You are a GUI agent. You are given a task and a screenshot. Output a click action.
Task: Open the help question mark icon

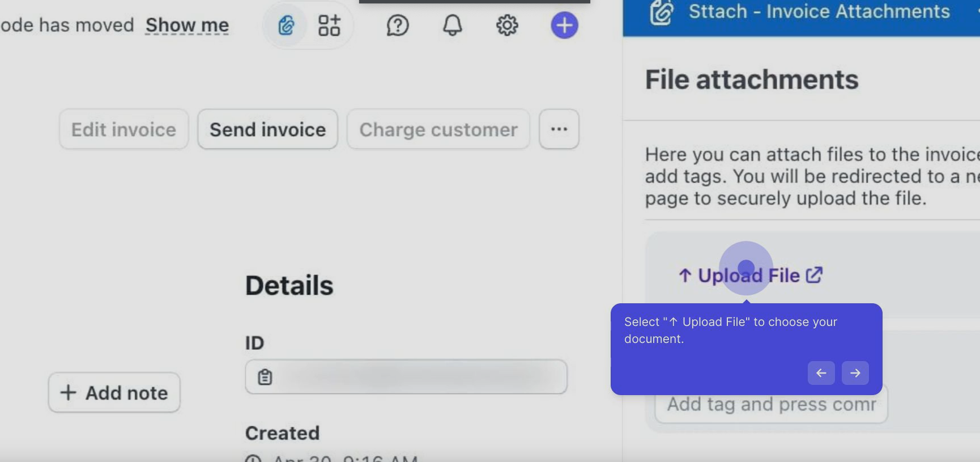[x=398, y=26]
